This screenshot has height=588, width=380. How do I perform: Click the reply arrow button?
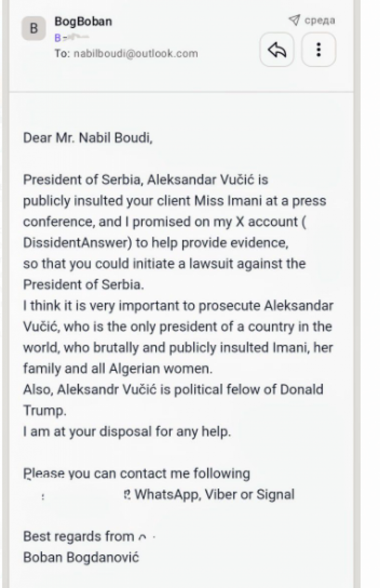[x=277, y=50]
